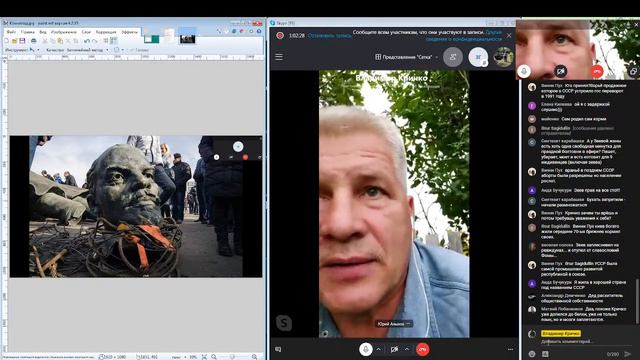
Task: Dismiss the recording notification banner
Action: (x=509, y=36)
